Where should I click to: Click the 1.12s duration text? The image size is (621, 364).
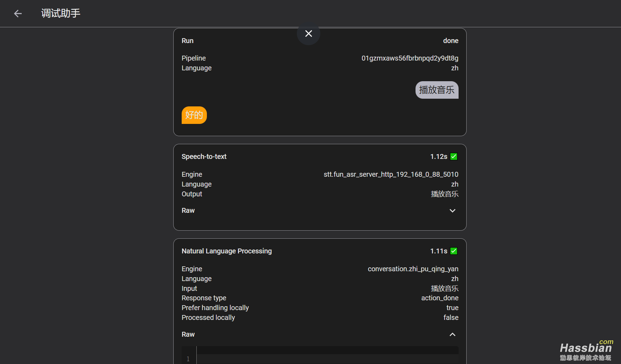(x=439, y=156)
